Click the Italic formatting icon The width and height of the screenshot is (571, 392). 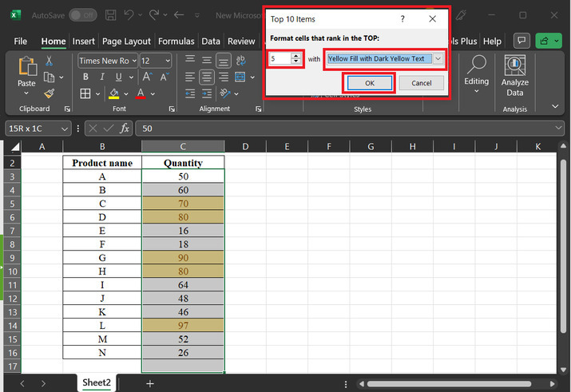[101, 77]
